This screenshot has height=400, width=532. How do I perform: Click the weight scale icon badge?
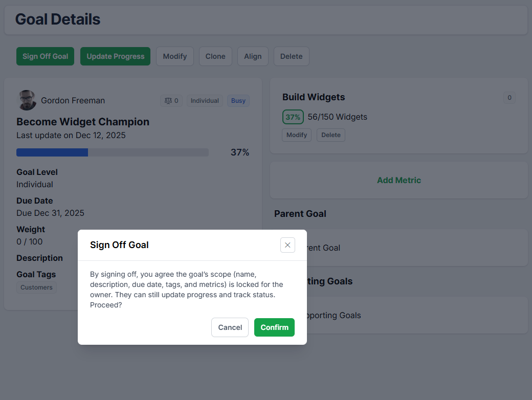(x=171, y=101)
